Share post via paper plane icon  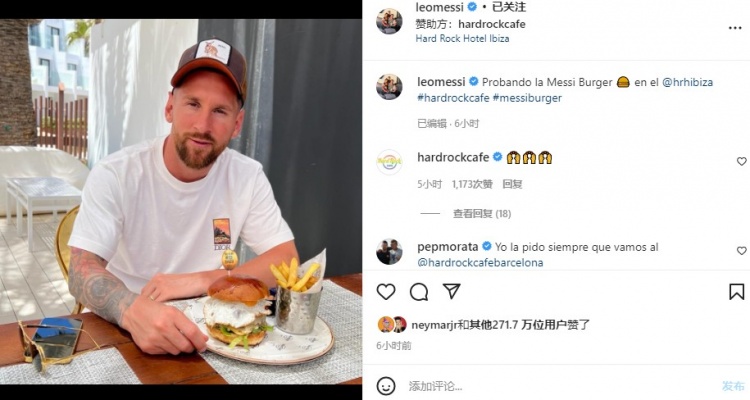451,291
